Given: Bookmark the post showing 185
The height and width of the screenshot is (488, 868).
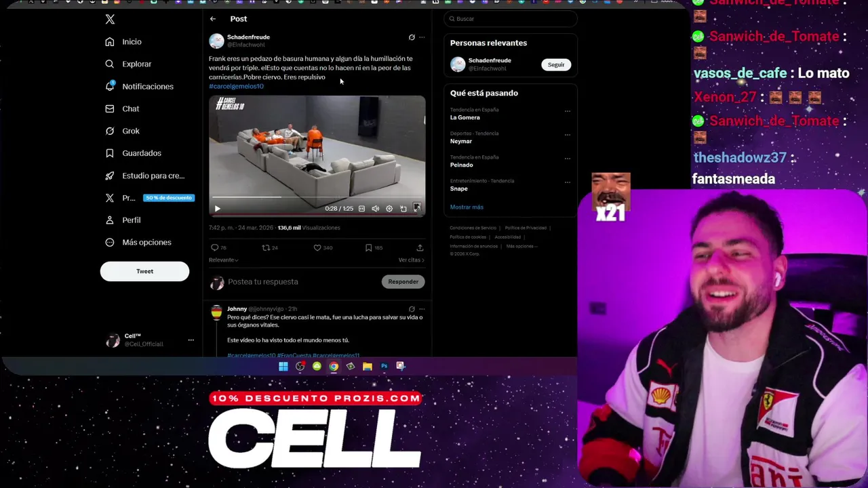Looking at the screenshot, I should tap(368, 248).
